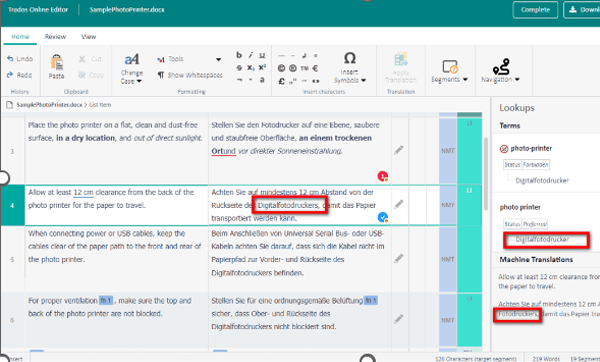Click the Redo button
The width and height of the screenshot is (600, 362).
click(20, 75)
